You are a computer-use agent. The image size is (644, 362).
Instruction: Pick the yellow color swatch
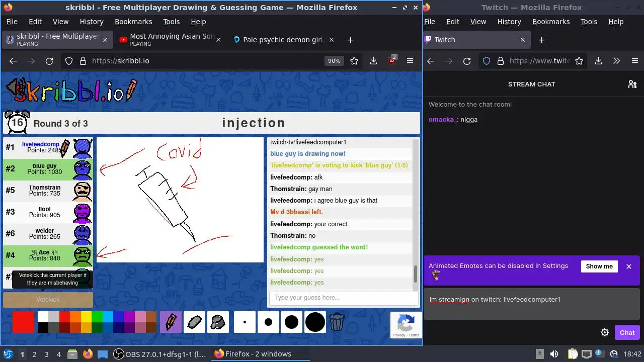coord(86,317)
